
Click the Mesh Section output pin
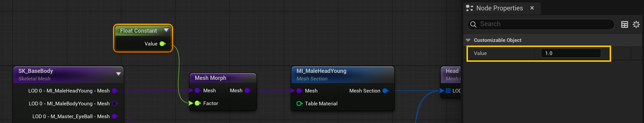385,91
